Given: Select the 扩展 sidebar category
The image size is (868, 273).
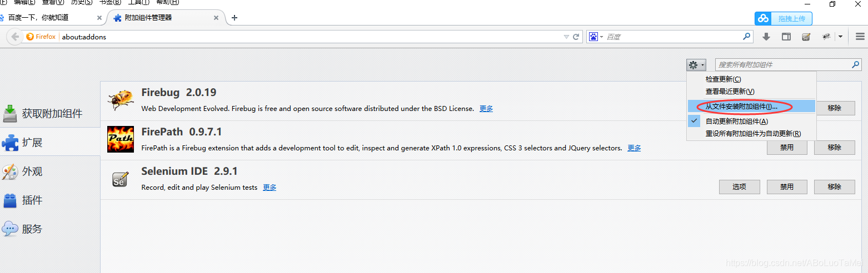Looking at the screenshot, I should tap(50, 143).
